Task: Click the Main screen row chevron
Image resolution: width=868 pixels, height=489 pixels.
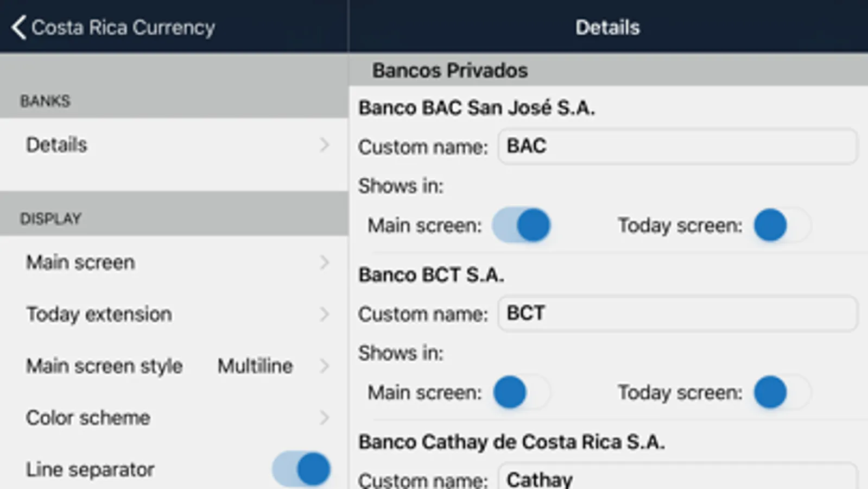Action: [x=324, y=262]
